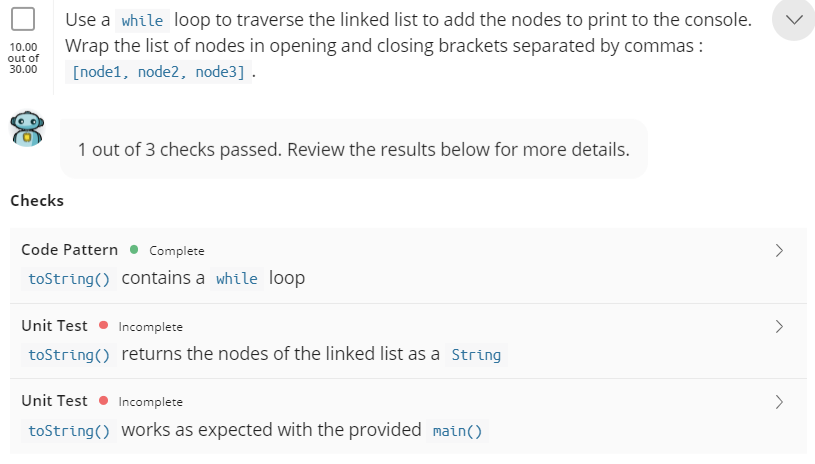Click the 'String' code token in the unit test
815x464 pixels.
[x=476, y=355]
